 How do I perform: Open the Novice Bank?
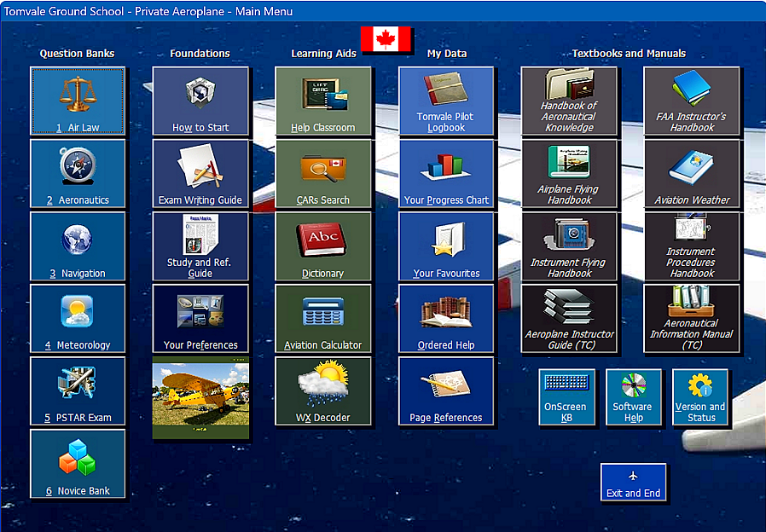click(x=78, y=463)
